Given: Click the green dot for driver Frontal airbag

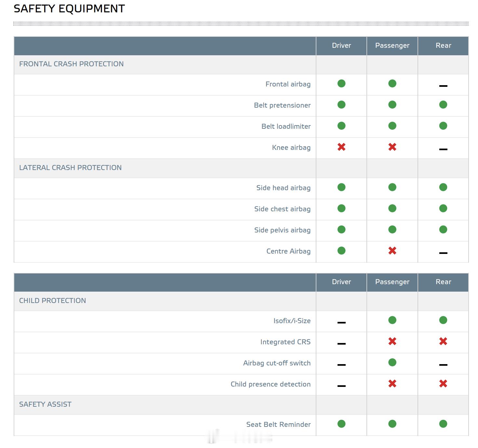Looking at the screenshot, I should [x=341, y=84].
